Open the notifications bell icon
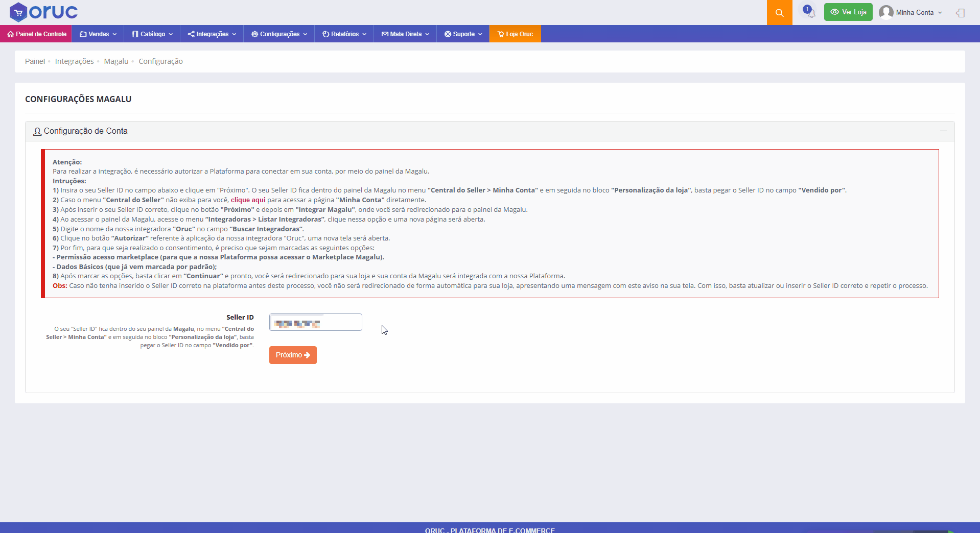This screenshot has width=980, height=533. point(810,13)
